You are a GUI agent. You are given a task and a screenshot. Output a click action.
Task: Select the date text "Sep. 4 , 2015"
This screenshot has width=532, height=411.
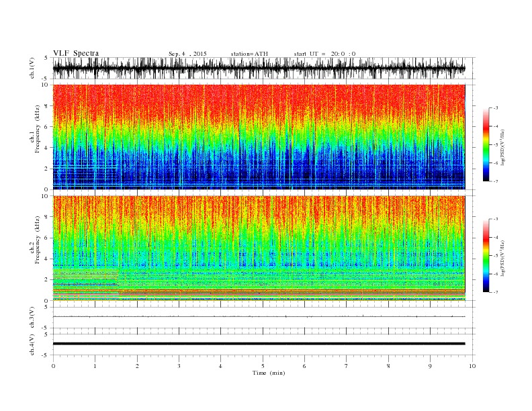(187, 54)
